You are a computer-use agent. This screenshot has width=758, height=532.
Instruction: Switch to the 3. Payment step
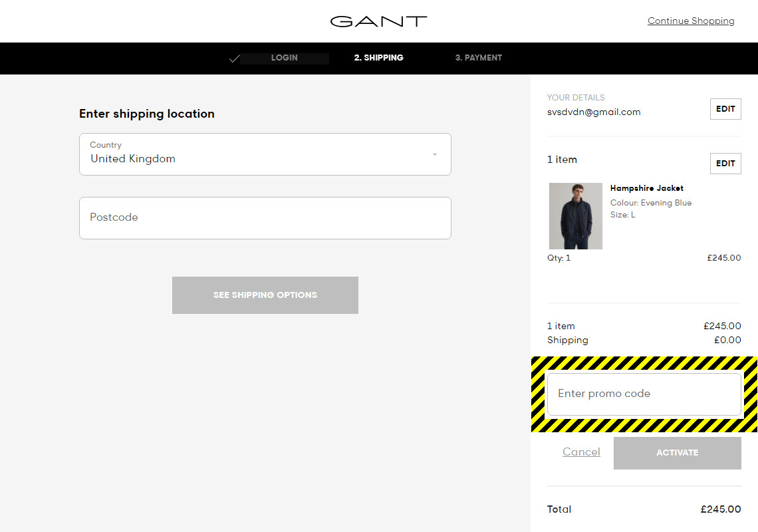[x=478, y=58]
